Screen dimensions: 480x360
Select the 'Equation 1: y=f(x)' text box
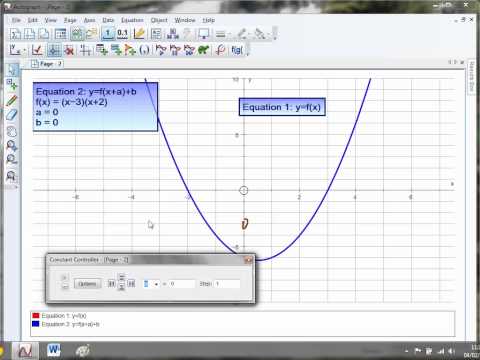[x=282, y=107]
